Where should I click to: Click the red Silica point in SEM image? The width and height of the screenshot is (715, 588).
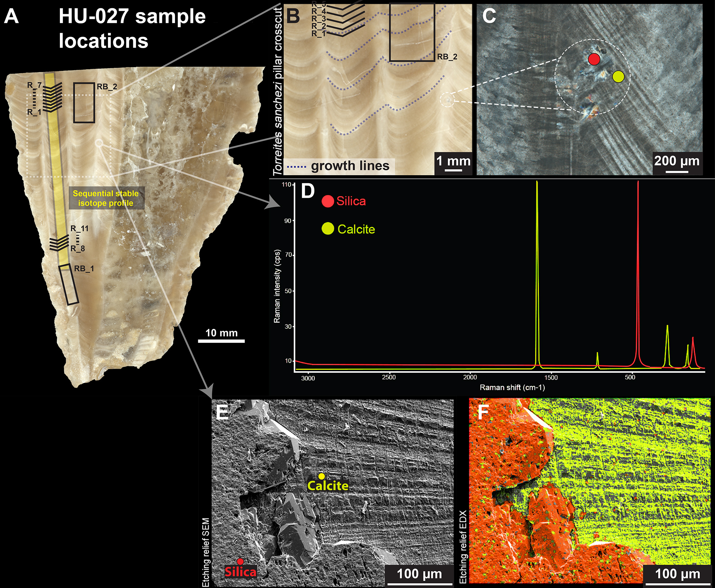(240, 562)
